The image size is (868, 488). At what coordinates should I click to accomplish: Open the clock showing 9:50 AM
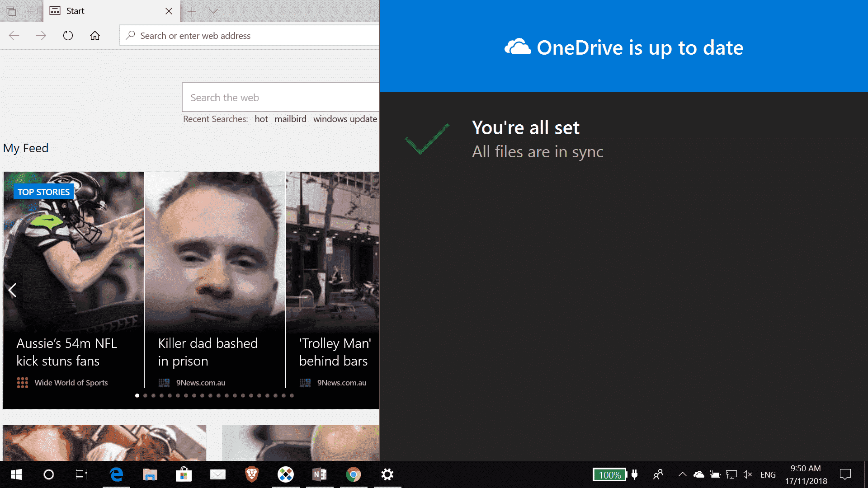pyautogui.click(x=806, y=474)
